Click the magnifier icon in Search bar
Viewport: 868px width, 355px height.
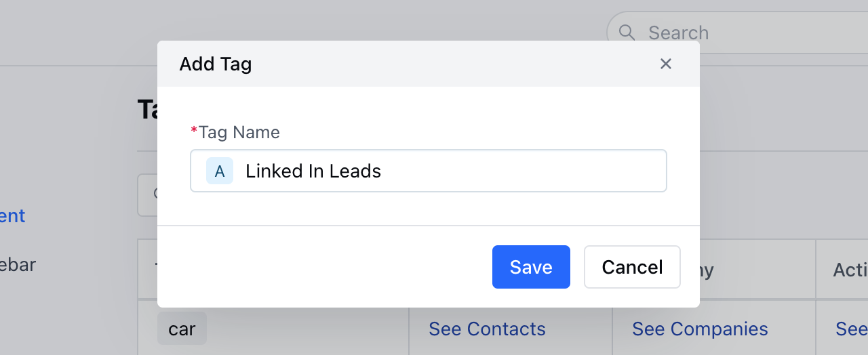(627, 32)
